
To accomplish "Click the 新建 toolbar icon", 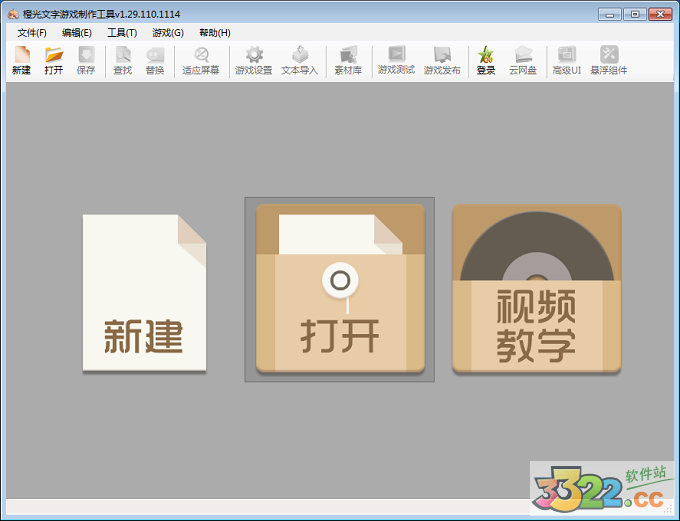I will pos(21,60).
